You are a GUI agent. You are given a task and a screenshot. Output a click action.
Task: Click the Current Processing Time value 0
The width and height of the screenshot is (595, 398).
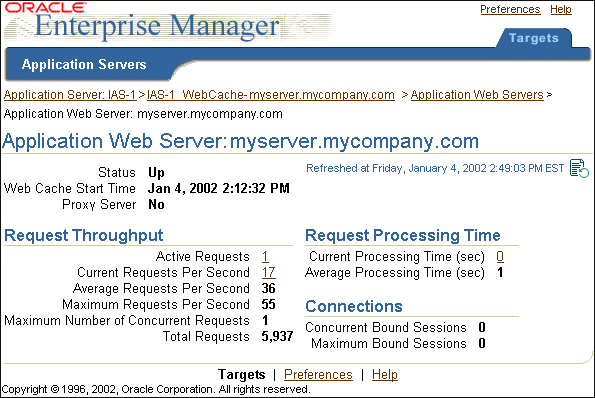(x=500, y=257)
